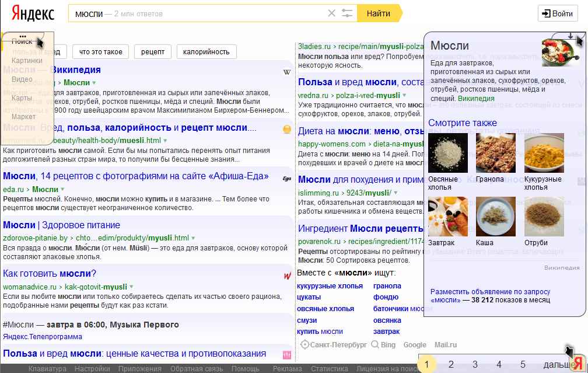Screen dimensions: 588x373
Task: Select the 'калорийность' filter tab
Action: pyautogui.click(x=206, y=51)
